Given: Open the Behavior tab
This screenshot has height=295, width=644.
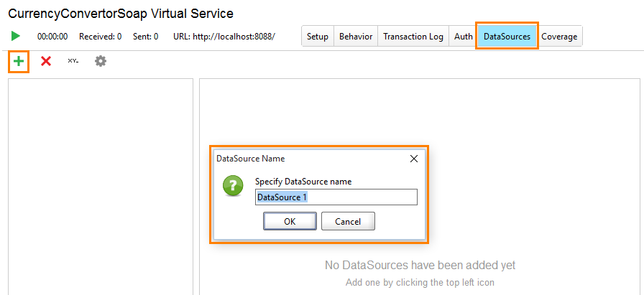Looking at the screenshot, I should coord(356,37).
